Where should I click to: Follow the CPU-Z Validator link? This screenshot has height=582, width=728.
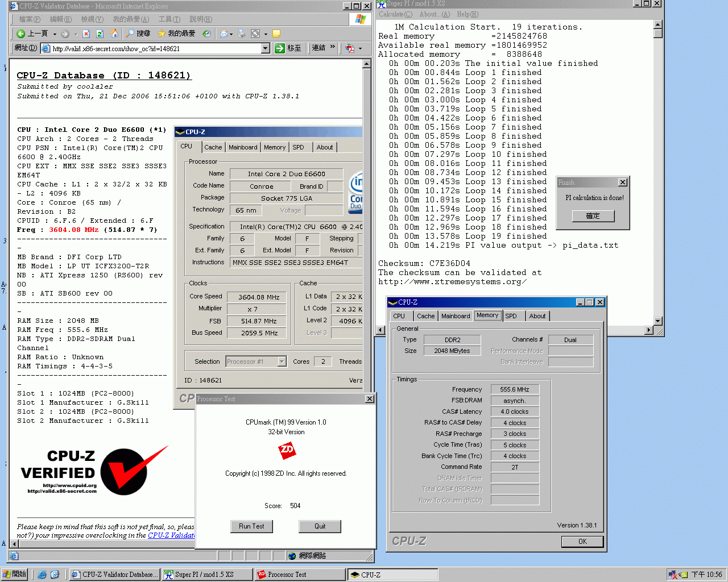click(171, 535)
